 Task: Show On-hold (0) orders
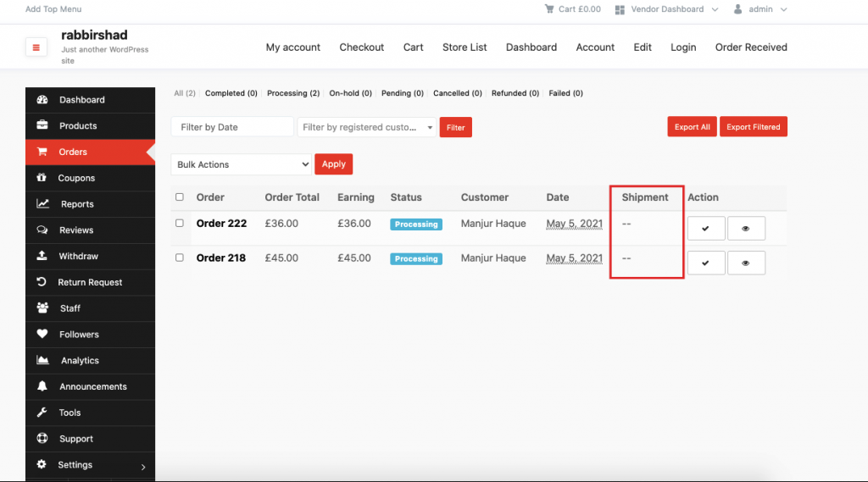[350, 93]
